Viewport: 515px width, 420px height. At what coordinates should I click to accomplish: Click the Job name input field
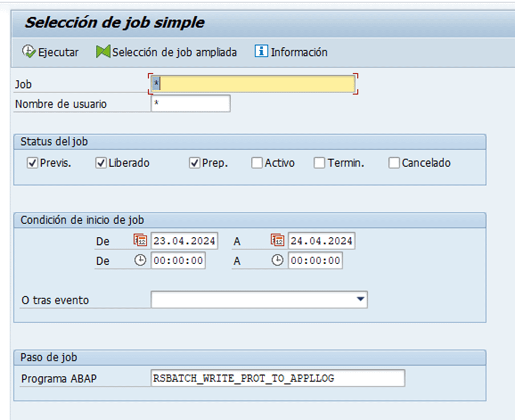point(254,84)
